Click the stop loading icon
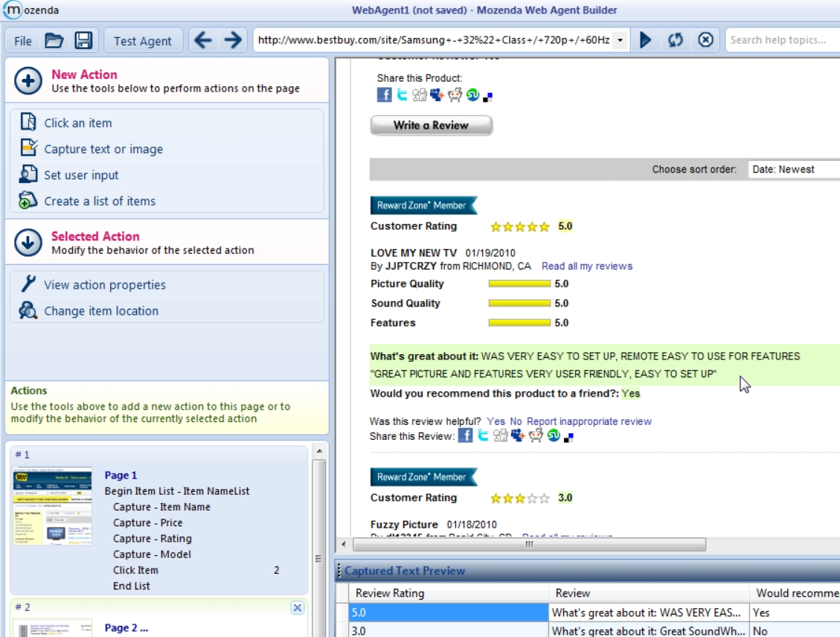Image resolution: width=840 pixels, height=637 pixels. coord(705,40)
